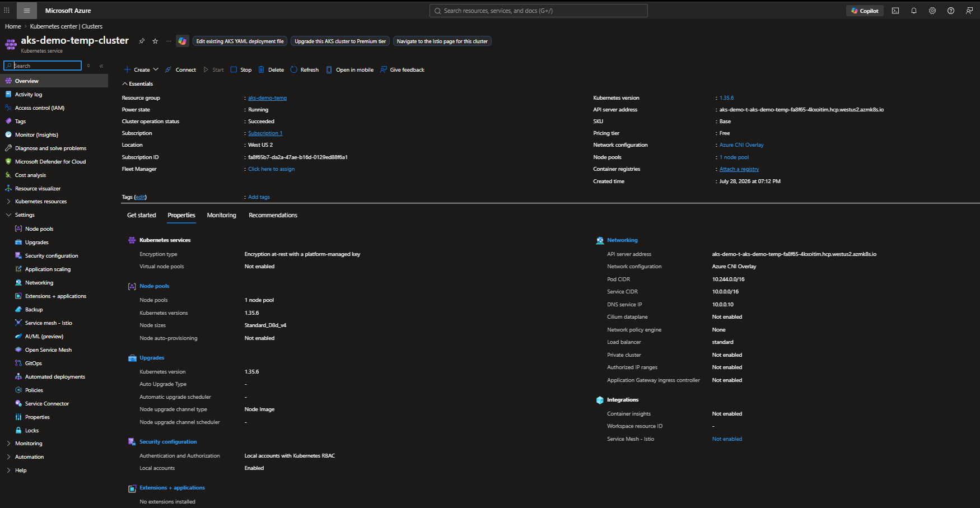Click the Refresh toolbar button

305,70
